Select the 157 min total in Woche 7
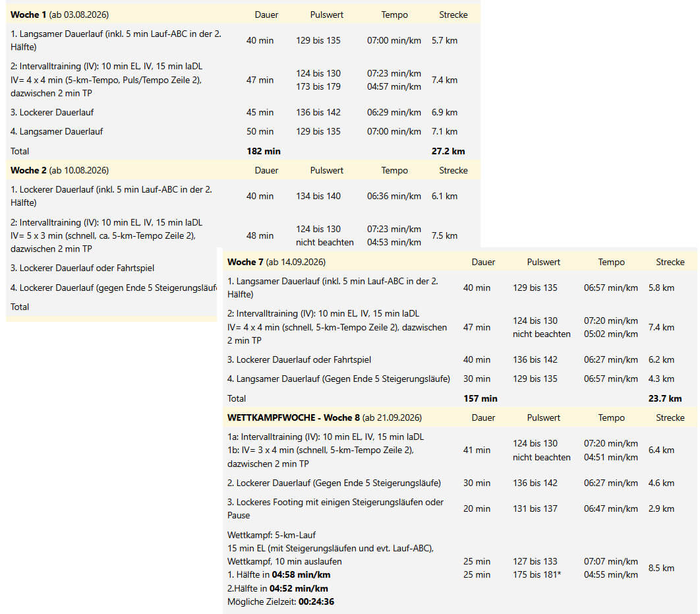This screenshot has width=700, height=614. pos(481,398)
